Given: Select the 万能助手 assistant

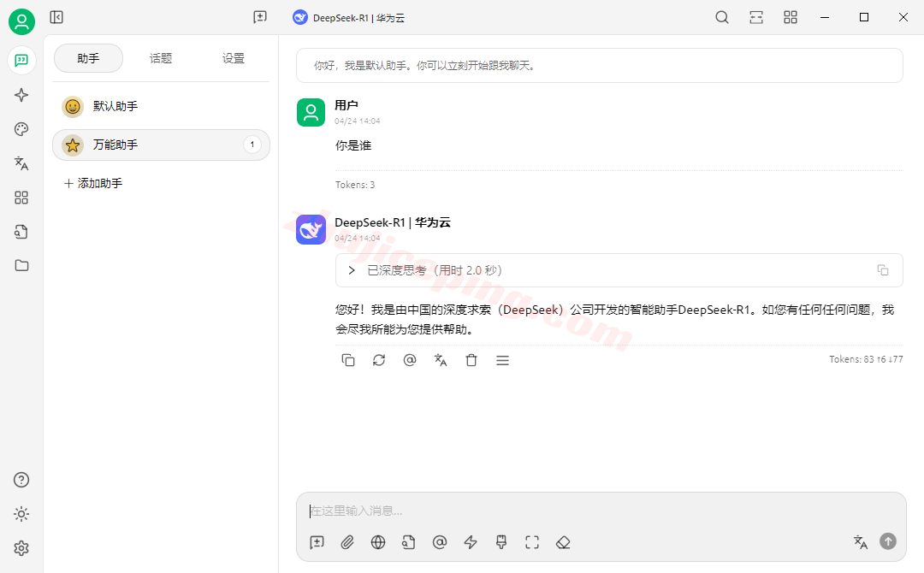Looking at the screenshot, I should tap(161, 145).
